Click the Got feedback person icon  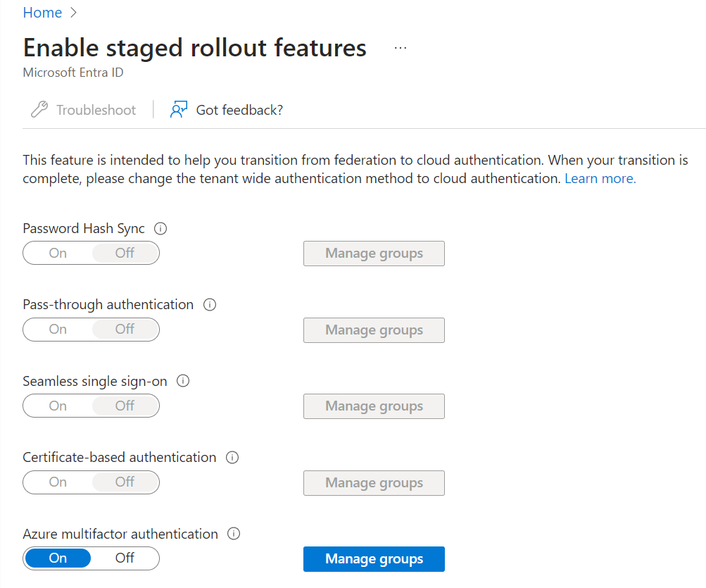pos(179,110)
